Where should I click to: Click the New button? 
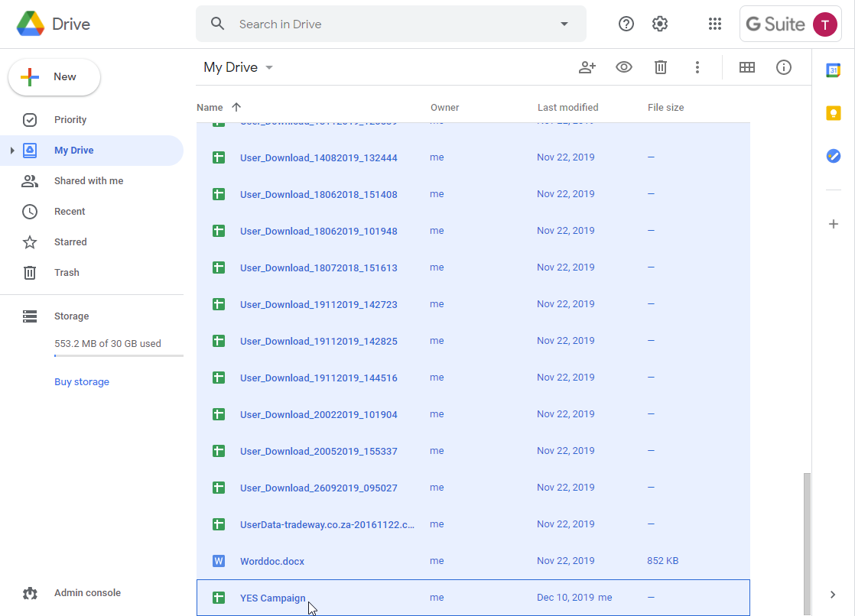click(x=54, y=77)
